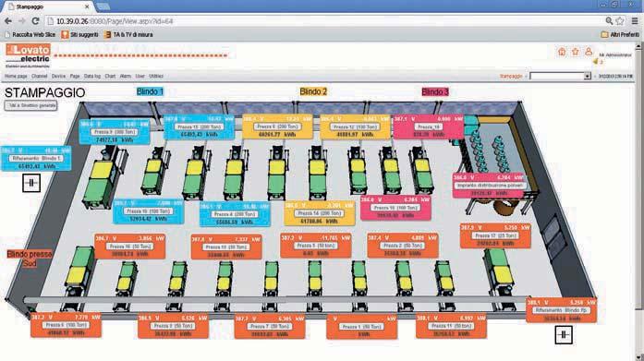Click the capacitor symbol below Rifasamento Blindo Rp

click(x=564, y=335)
